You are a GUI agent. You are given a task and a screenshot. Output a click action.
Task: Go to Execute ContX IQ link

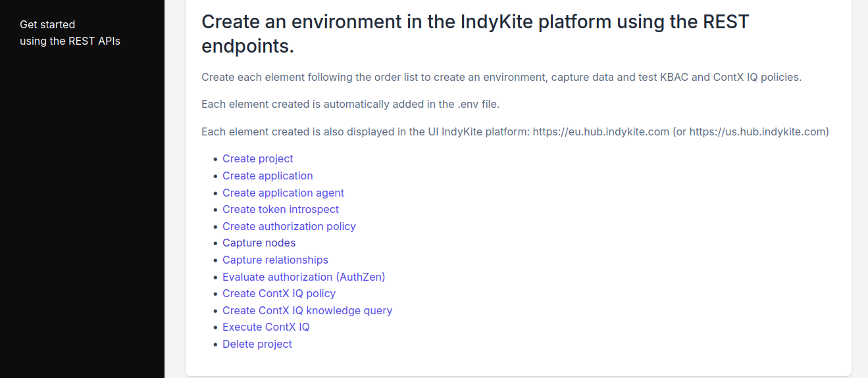pyautogui.click(x=266, y=327)
